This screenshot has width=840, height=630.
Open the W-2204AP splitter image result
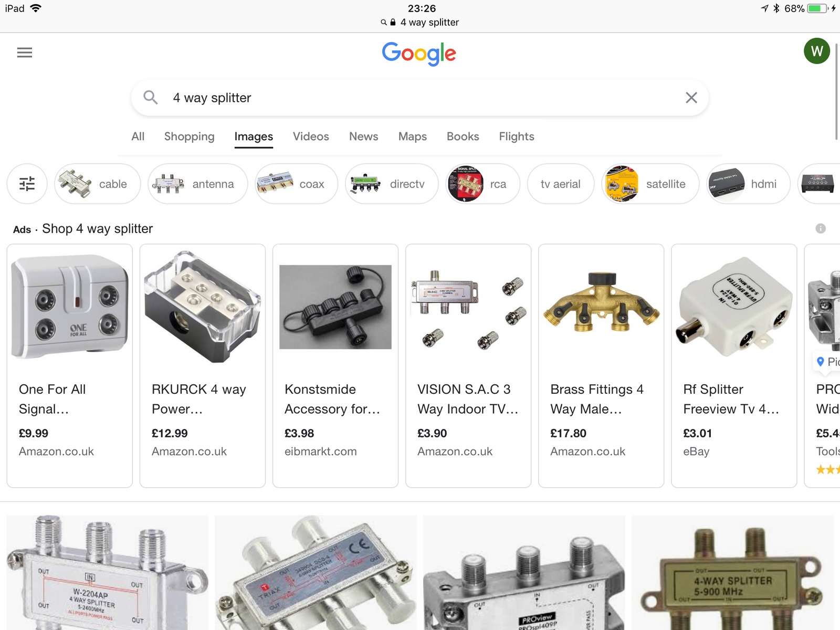click(x=107, y=572)
